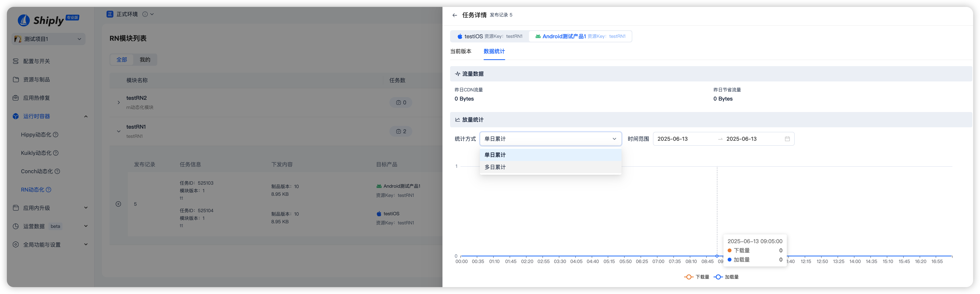Click the beta tag beside 运营数据
The image size is (980, 294).
click(56, 226)
